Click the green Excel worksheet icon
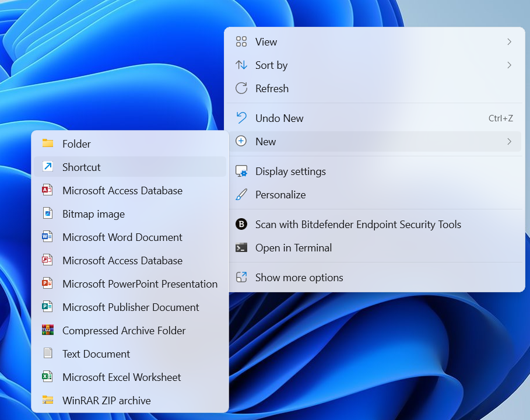530x420 pixels. 47,376
